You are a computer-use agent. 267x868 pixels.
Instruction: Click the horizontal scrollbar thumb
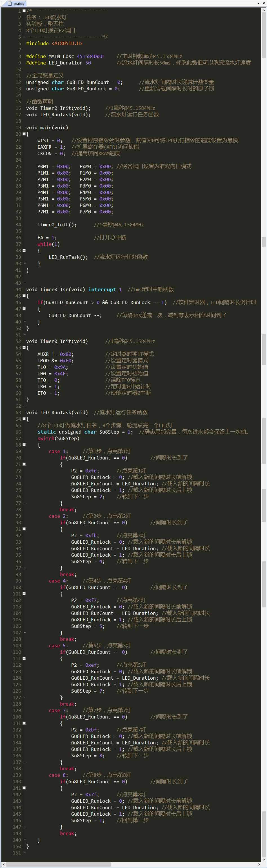coord(58,864)
